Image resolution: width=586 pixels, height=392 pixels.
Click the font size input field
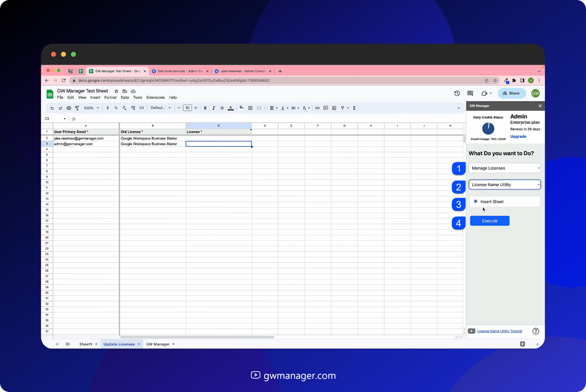(x=188, y=108)
